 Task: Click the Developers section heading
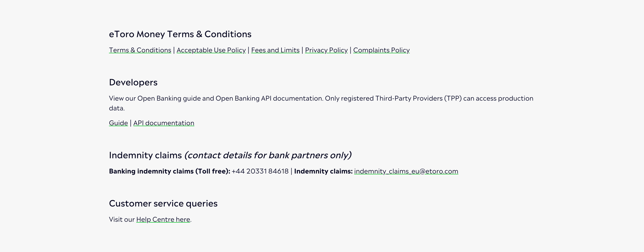133,83
